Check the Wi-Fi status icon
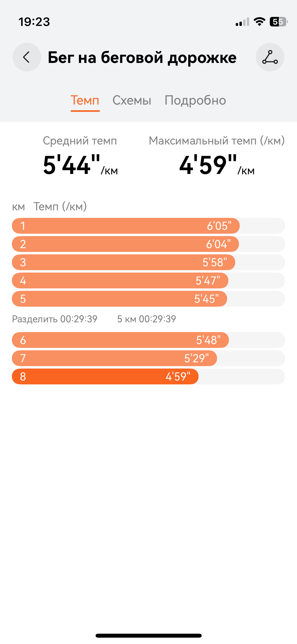This screenshot has height=644, width=297. click(x=259, y=22)
